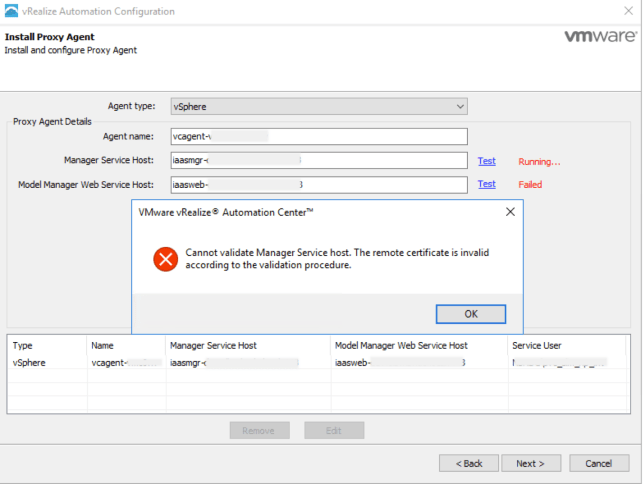Close the vRealize Automation Configuration window
This screenshot has width=643, height=484.
[x=628, y=11]
